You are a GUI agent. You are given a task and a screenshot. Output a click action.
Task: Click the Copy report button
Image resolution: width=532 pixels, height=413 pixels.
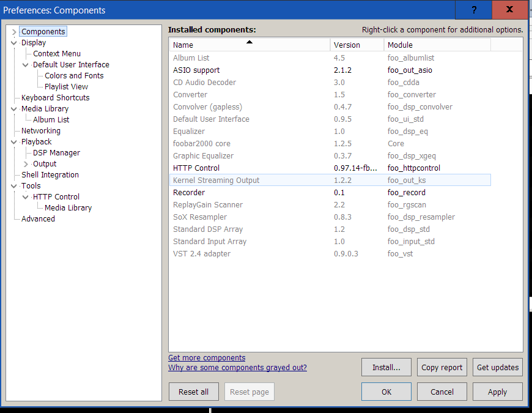pos(441,367)
